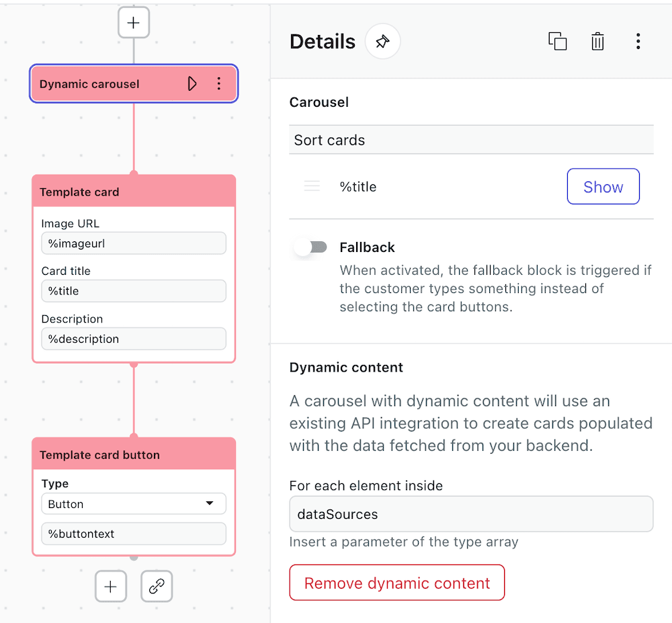Pin the Details panel
The width and height of the screenshot is (672, 623).
382,41
